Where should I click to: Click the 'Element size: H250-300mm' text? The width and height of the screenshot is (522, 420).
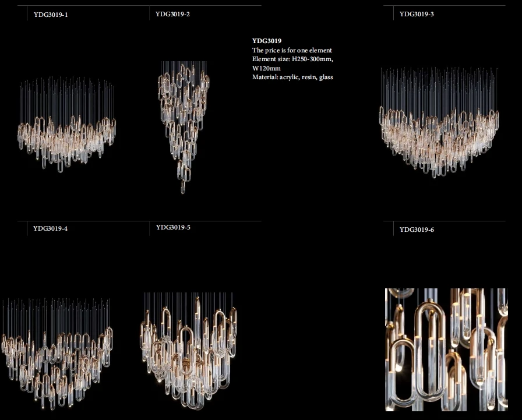click(292, 59)
